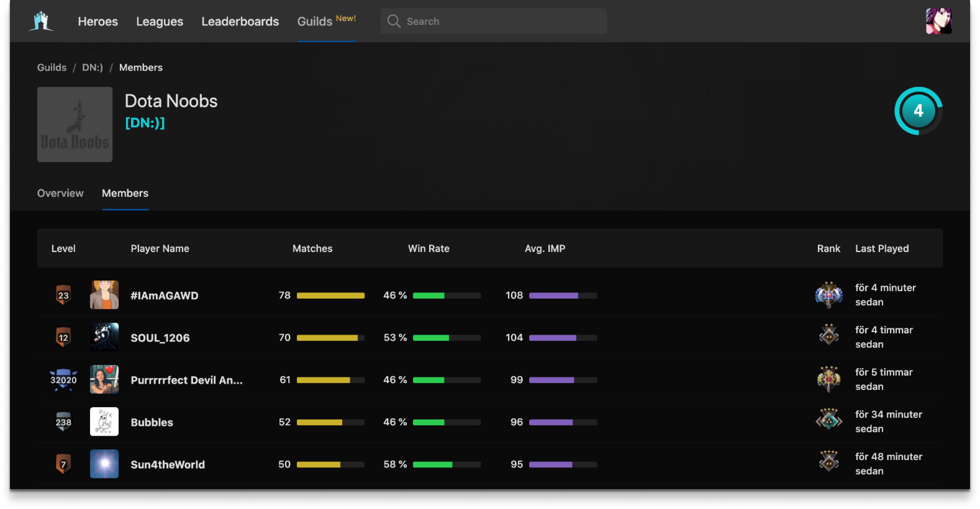The width and height of the screenshot is (980, 509).
Task: Click the Dota Noobs guild logo
Action: [x=75, y=124]
